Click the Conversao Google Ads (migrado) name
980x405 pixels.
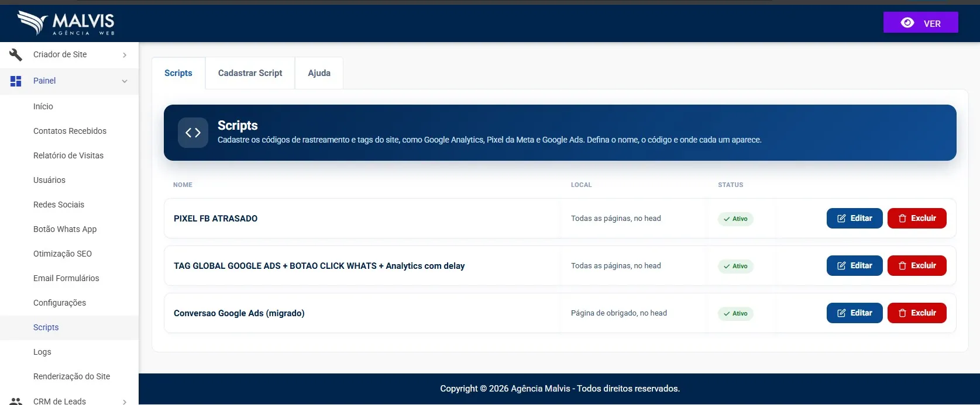239,313
